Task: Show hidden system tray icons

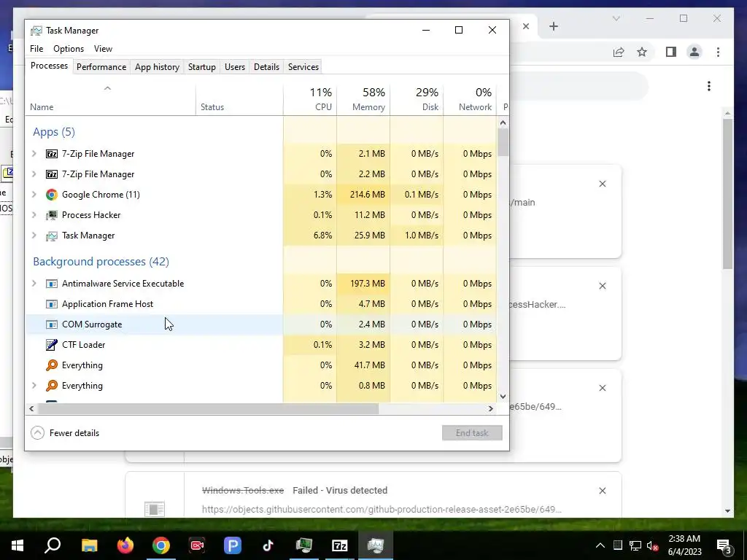Action: [x=600, y=545]
